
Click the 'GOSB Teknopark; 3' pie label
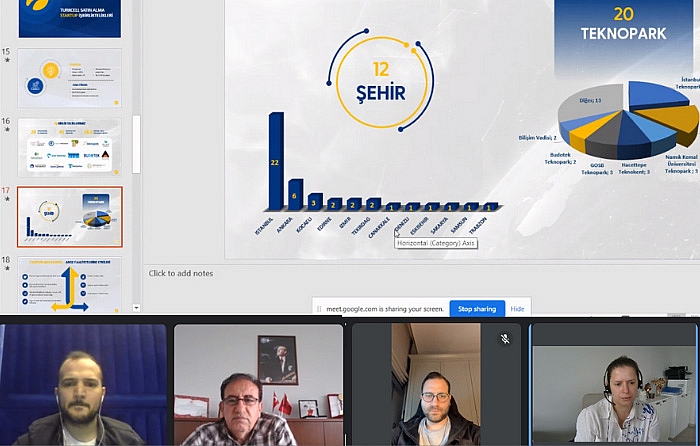click(597, 169)
